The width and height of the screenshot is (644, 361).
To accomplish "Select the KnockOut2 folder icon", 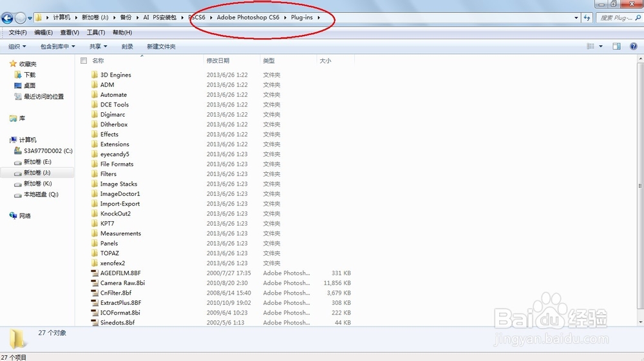I will [x=95, y=213].
